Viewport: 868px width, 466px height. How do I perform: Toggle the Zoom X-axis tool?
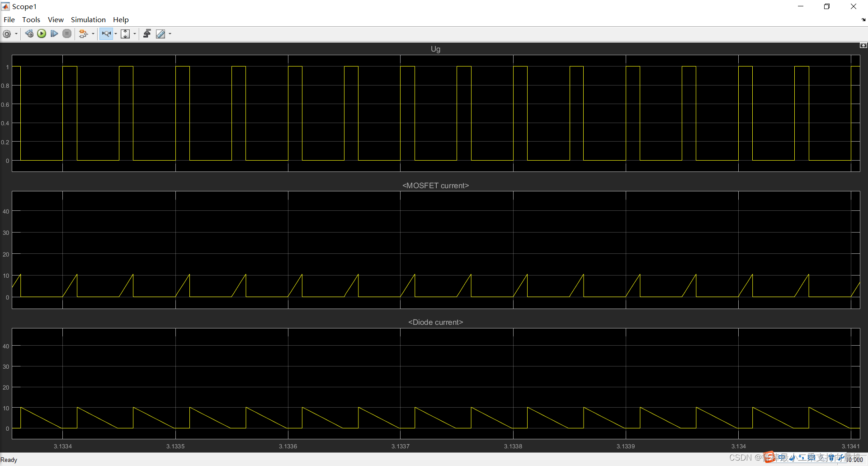(106, 34)
